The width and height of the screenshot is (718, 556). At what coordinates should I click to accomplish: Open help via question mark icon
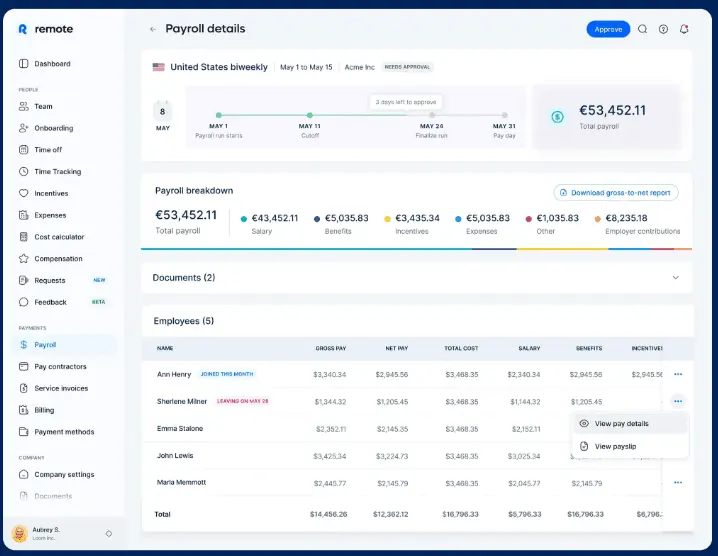coord(663,29)
